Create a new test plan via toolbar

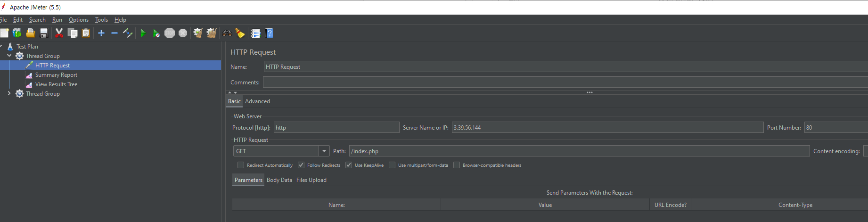tap(4, 33)
